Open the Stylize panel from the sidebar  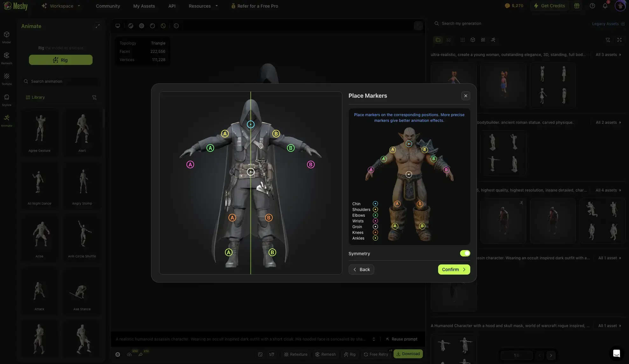[x=7, y=100]
